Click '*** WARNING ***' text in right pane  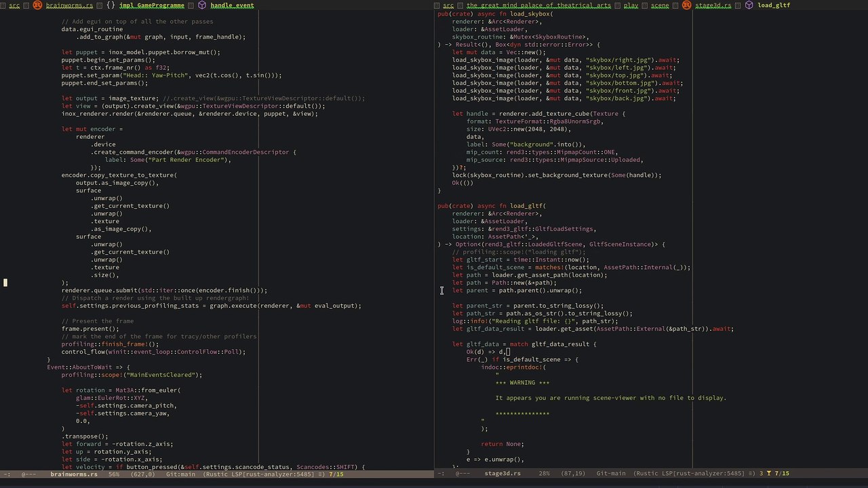tap(522, 383)
